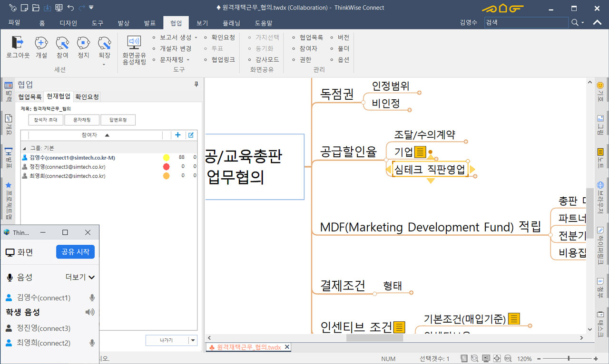
Task: Toggle 김영수(connect1) microphone in voice panel
Action: tap(92, 298)
